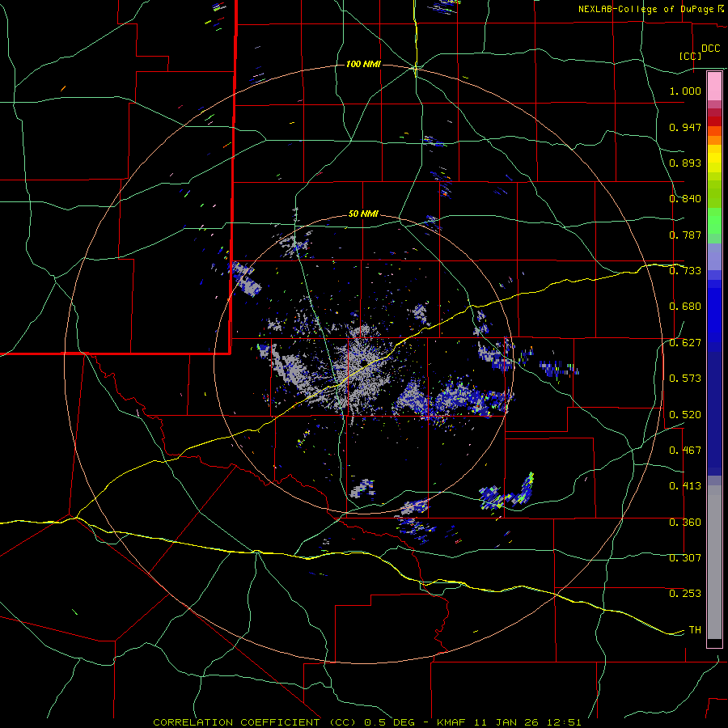728x728 pixels.
Task: Click the 0.520 legend value
Action: point(685,415)
